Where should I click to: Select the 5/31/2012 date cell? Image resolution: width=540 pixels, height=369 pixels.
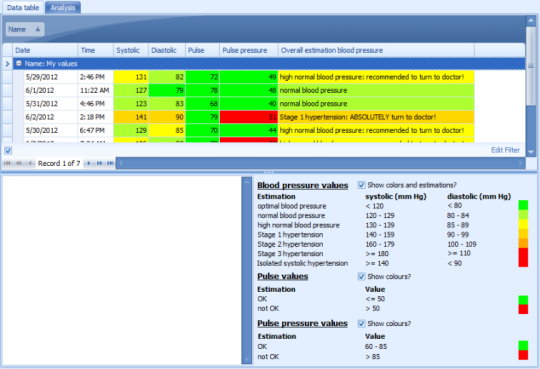51,104
